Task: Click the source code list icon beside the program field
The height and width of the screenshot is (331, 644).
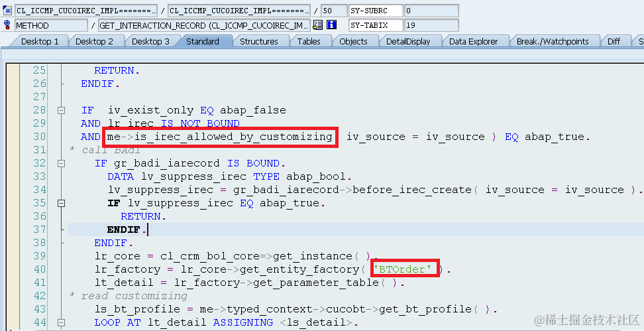Action: pyautogui.click(x=7, y=10)
